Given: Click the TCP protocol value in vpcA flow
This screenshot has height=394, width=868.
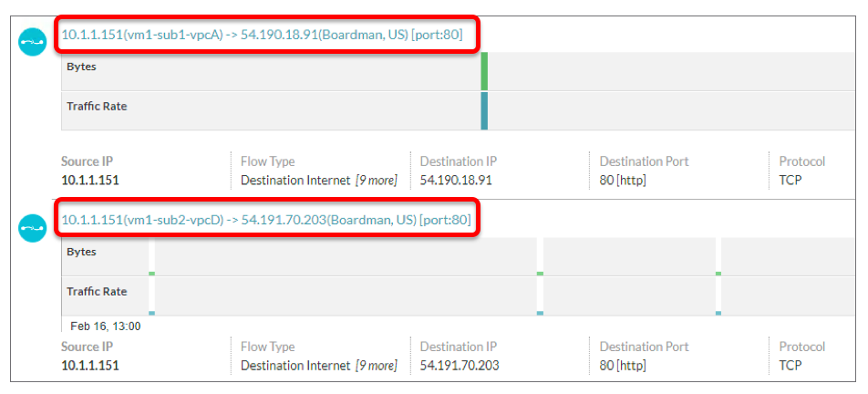Looking at the screenshot, I should click(790, 181).
